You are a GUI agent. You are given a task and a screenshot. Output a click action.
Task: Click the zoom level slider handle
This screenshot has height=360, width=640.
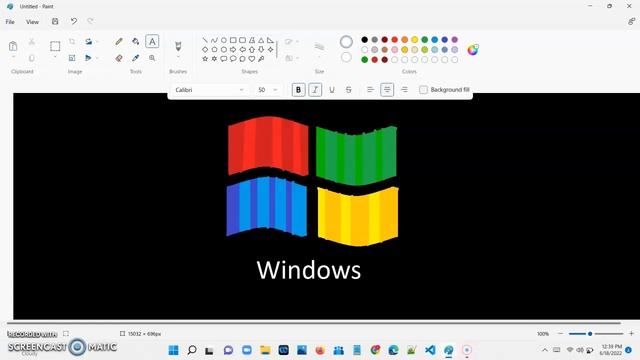(x=590, y=334)
